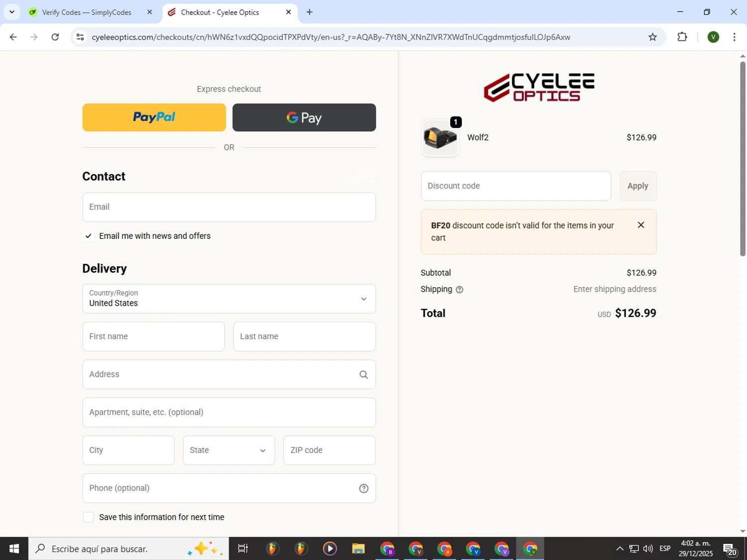Open the Wolf2 product thumbnail
The width and height of the screenshot is (747, 560).
(x=440, y=138)
